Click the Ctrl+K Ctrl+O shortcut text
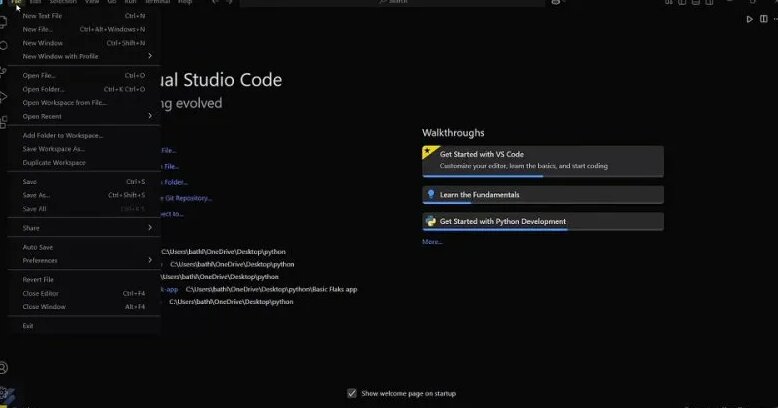Viewport: 778px width, 408px height. (x=125, y=89)
